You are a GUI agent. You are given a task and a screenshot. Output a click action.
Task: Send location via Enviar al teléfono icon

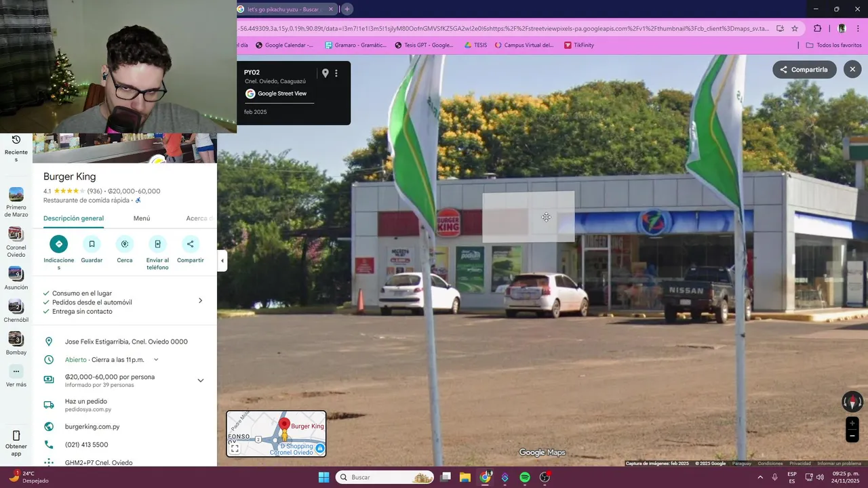(157, 244)
